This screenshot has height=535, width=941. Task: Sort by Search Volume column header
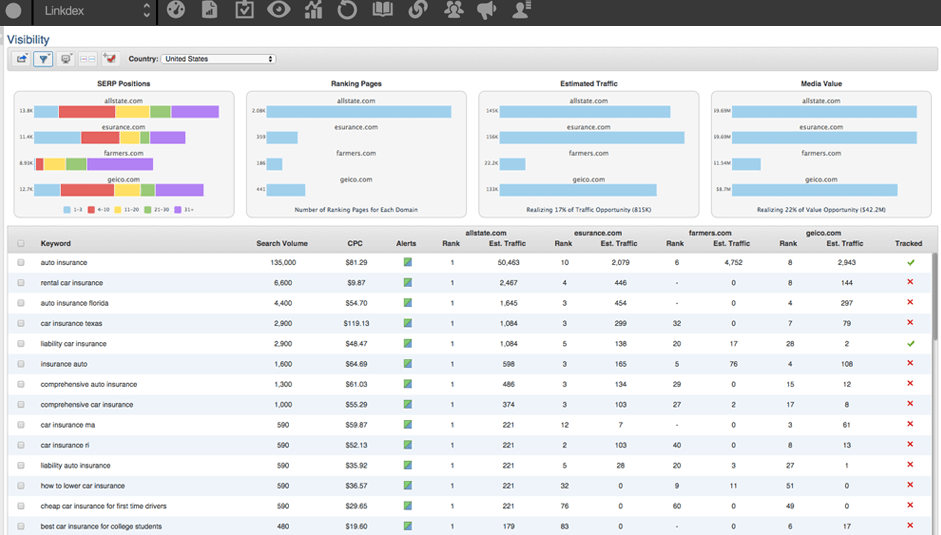click(281, 243)
